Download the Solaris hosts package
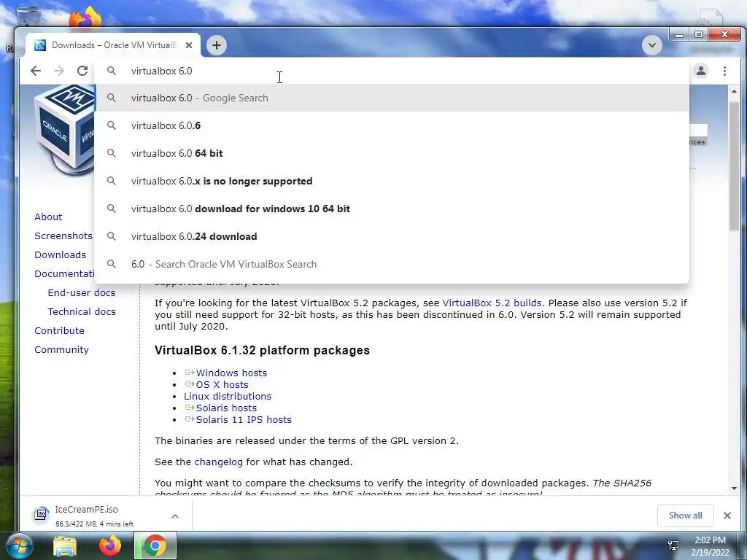 click(226, 408)
